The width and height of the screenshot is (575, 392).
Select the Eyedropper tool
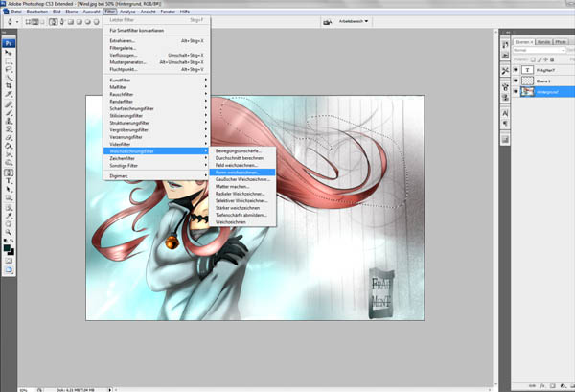9,216
